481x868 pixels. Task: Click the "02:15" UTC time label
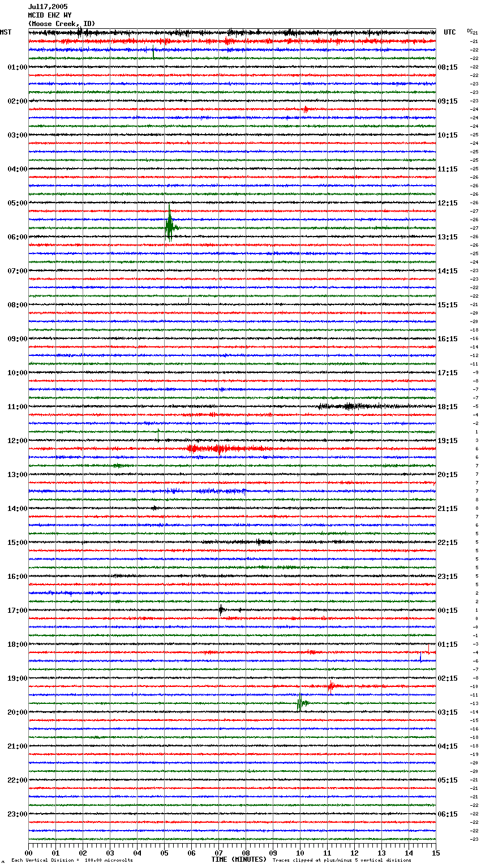click(x=448, y=678)
